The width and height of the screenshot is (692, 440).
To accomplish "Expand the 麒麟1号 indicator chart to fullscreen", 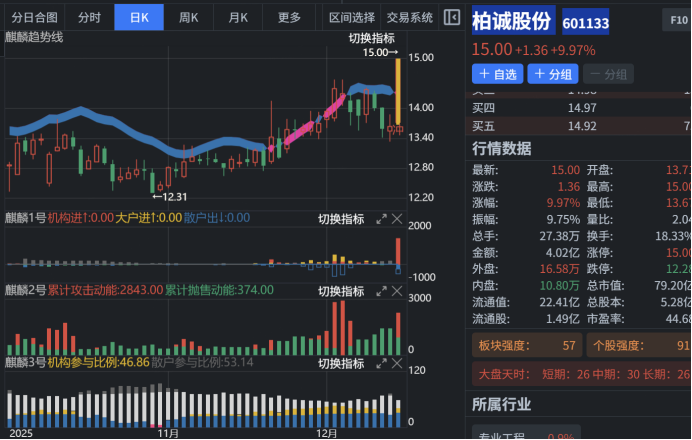I will tap(381, 219).
